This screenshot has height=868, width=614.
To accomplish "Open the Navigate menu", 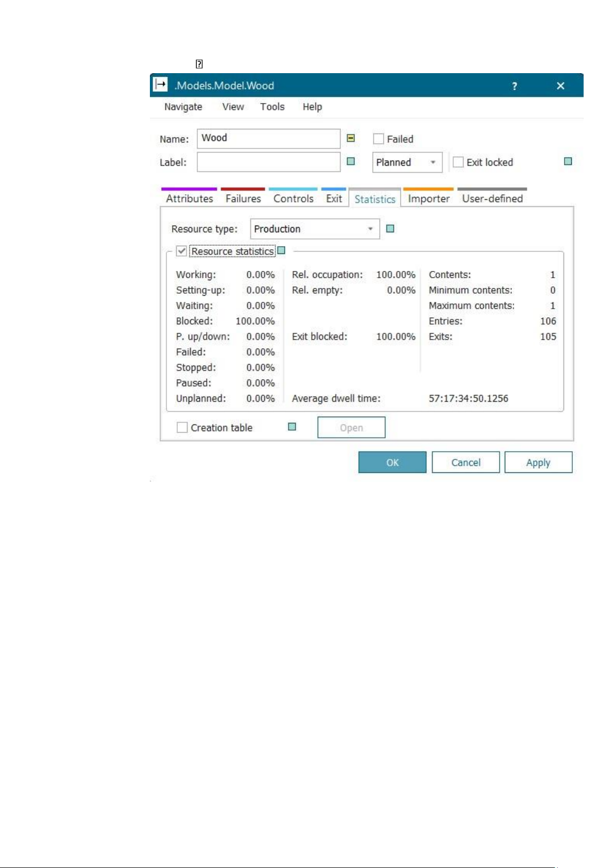I will click(183, 107).
